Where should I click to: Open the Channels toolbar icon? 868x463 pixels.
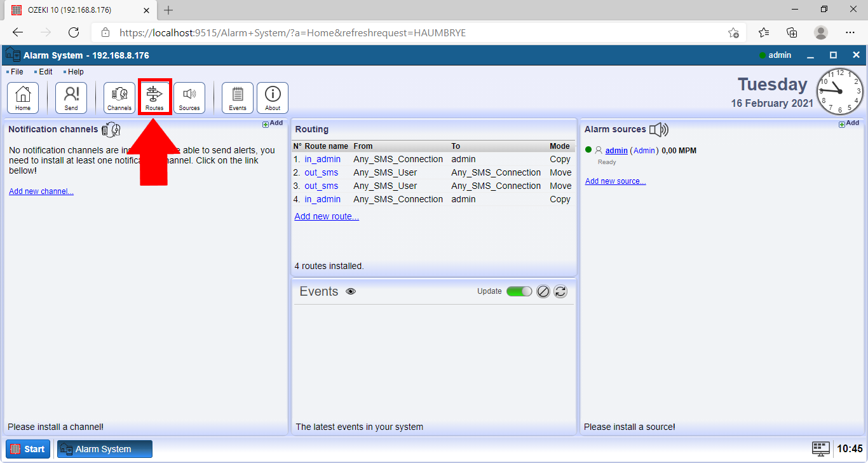point(119,98)
